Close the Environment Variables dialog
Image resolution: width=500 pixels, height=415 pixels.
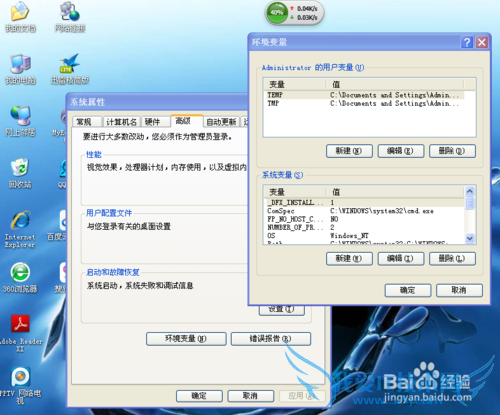482,42
